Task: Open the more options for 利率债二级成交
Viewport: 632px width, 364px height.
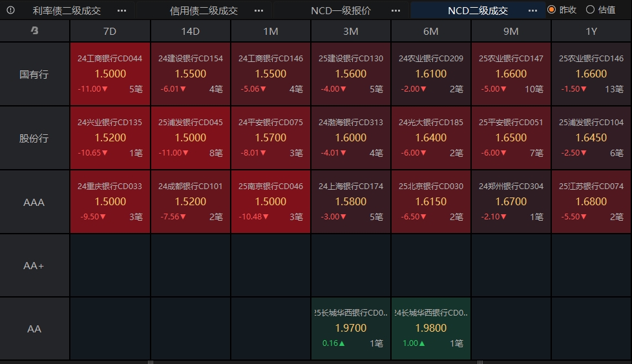Action: [x=121, y=10]
